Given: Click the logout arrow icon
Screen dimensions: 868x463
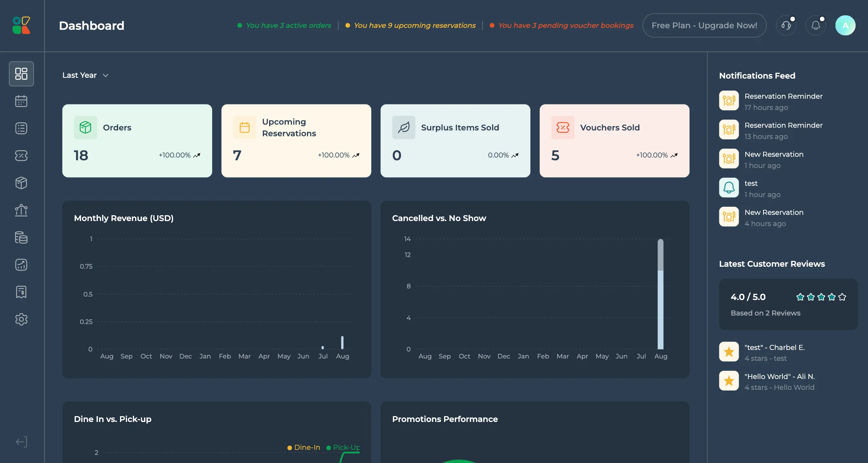Looking at the screenshot, I should (21, 442).
